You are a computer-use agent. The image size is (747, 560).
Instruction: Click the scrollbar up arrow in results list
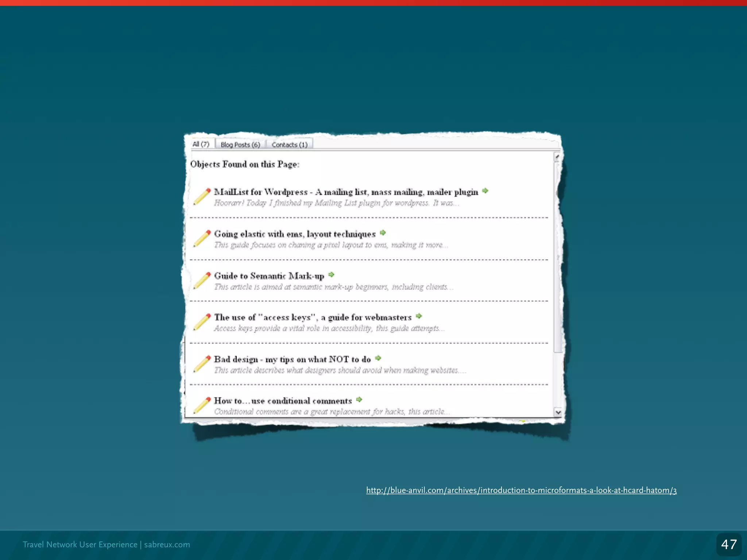click(x=557, y=157)
